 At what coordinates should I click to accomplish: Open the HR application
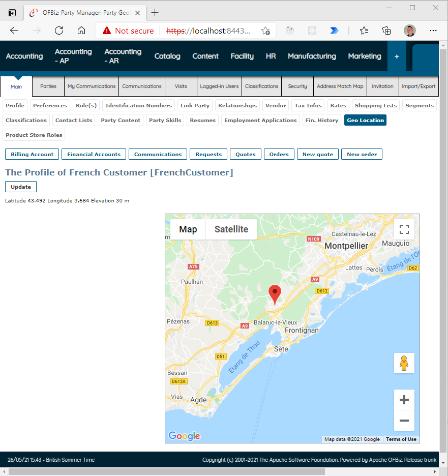tap(271, 56)
